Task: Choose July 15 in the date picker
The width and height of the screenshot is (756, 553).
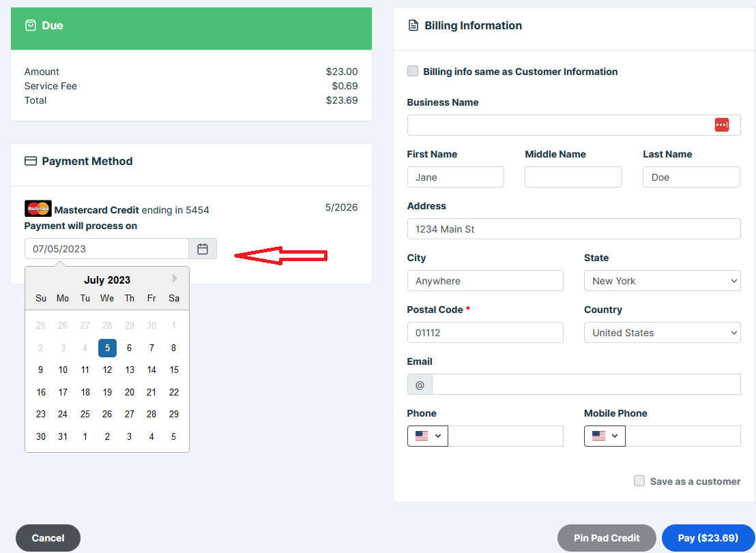Action: (x=173, y=370)
